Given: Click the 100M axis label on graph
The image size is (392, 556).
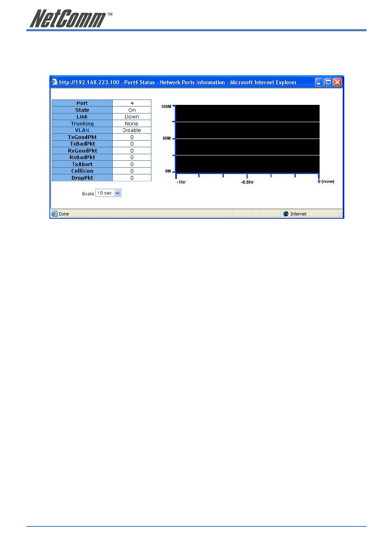Looking at the screenshot, I should 166,107.
